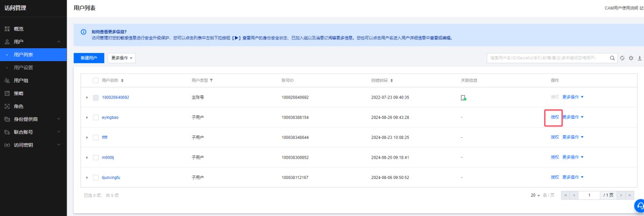This screenshot has width=644, height=216.
Task: Click the download icon in the toolbar
Action: tap(640, 58)
